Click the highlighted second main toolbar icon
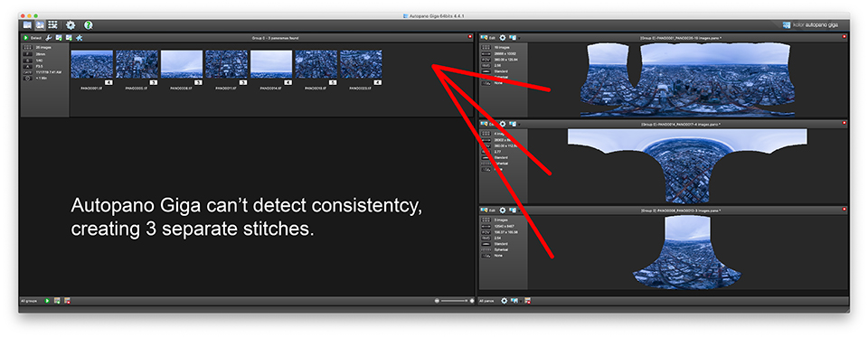The height and width of the screenshot is (337, 868). coord(40,25)
